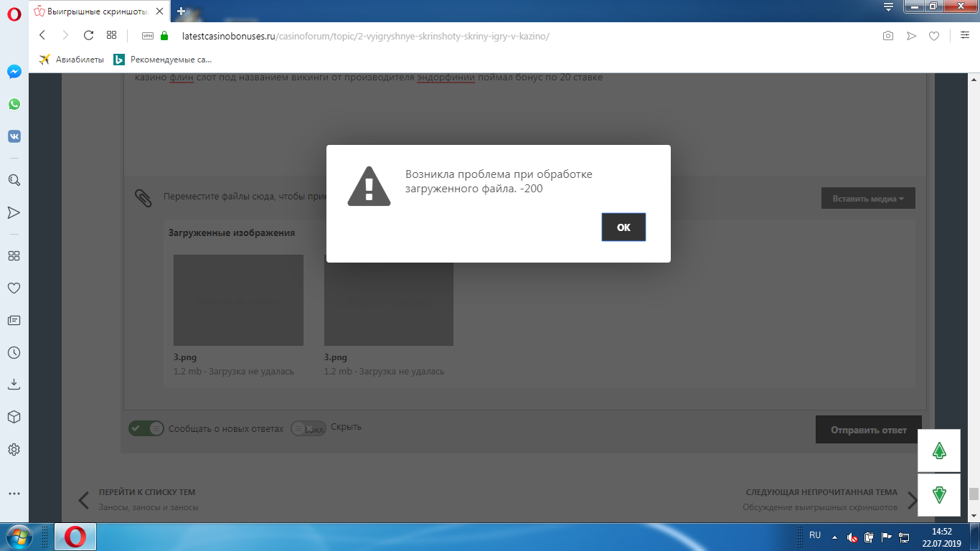
Task: Open the History clock icon in sidebar
Action: click(x=14, y=353)
